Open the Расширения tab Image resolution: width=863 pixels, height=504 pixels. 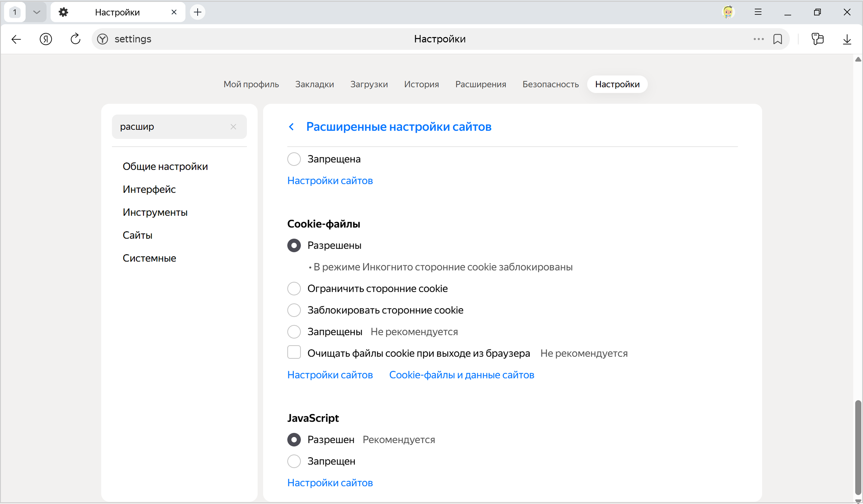click(x=480, y=84)
